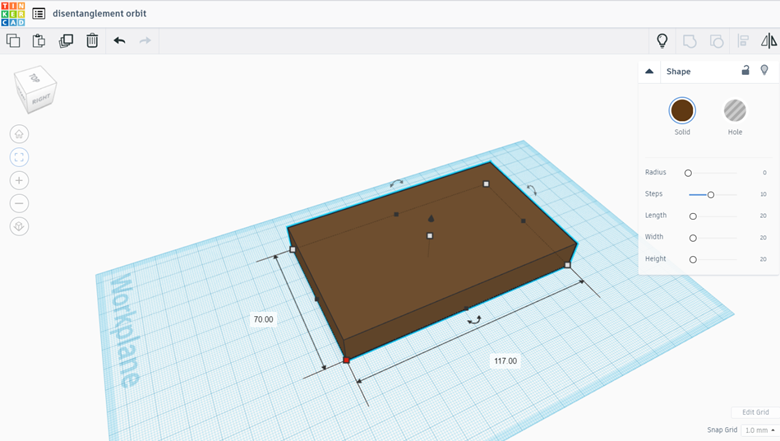Delete the selected shape
This screenshot has width=780, height=441.
coord(92,41)
